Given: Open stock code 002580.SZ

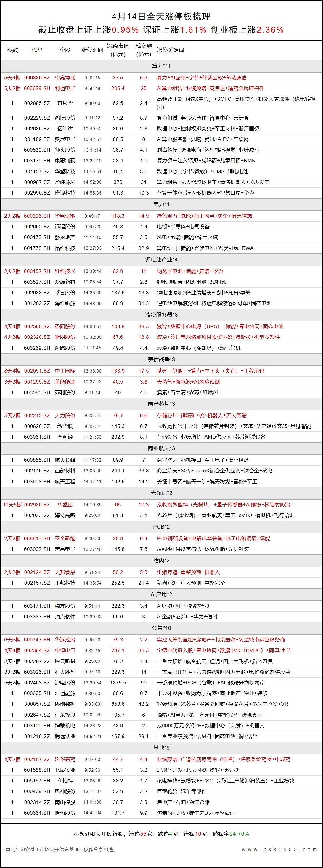Looking at the screenshot, I should tap(37, 327).
